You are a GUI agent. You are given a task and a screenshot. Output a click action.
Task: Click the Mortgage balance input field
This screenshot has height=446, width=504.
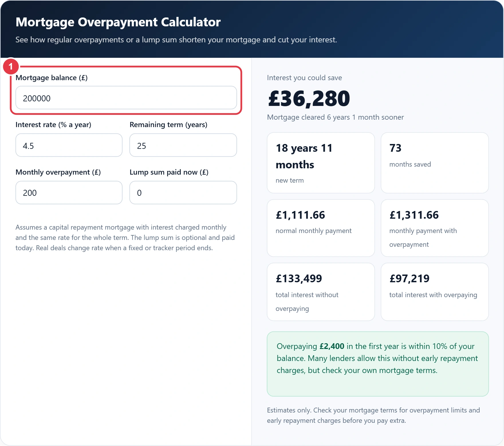pyautogui.click(x=126, y=98)
